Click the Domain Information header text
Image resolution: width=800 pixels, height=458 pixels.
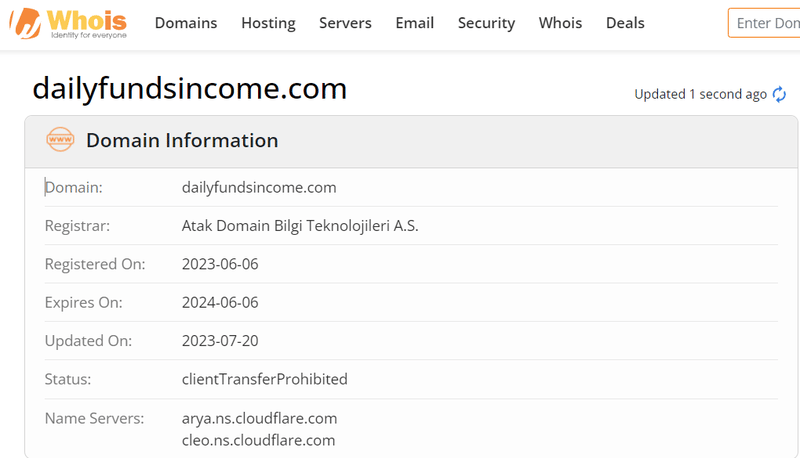point(182,140)
